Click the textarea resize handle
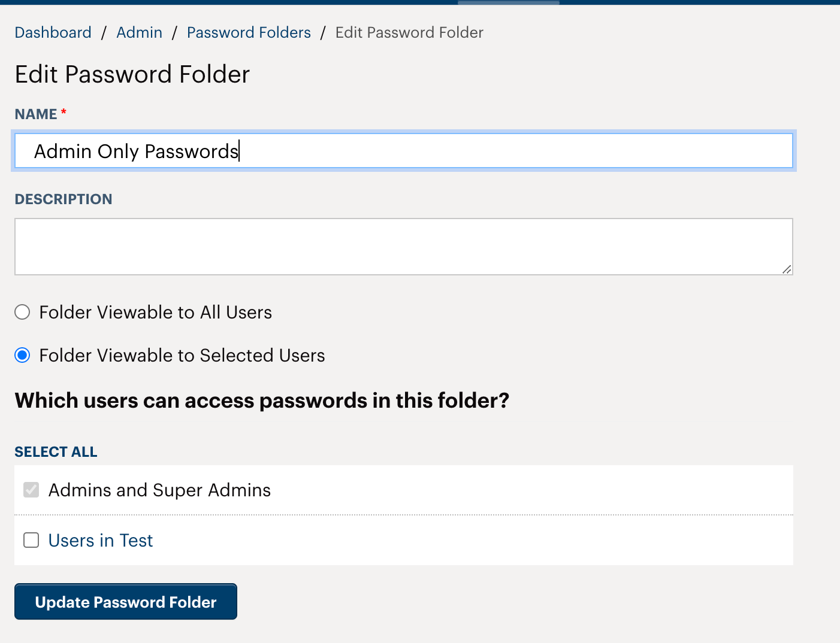 tap(786, 271)
